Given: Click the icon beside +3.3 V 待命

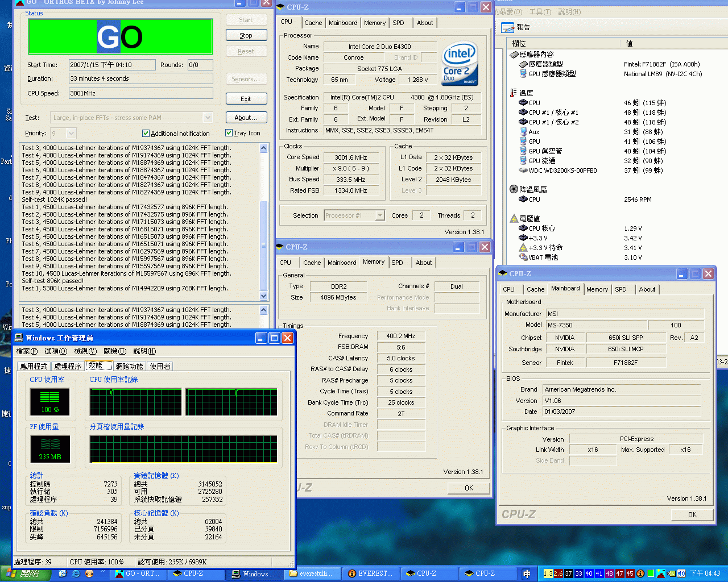Looking at the screenshot, I should click(x=523, y=247).
